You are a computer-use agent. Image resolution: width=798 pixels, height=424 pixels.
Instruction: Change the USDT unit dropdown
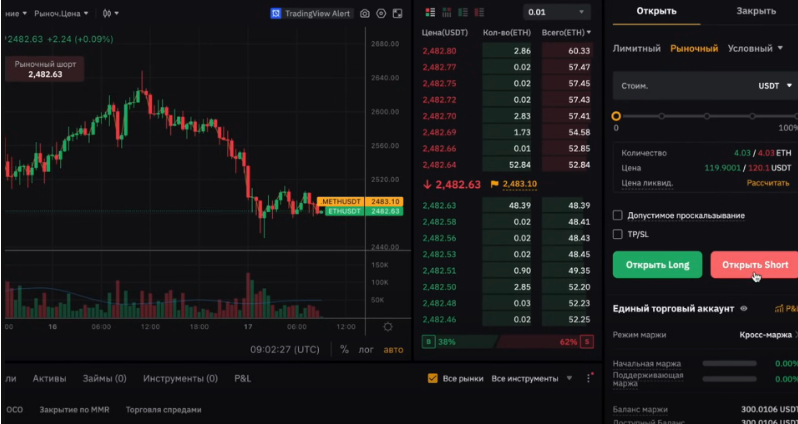775,86
